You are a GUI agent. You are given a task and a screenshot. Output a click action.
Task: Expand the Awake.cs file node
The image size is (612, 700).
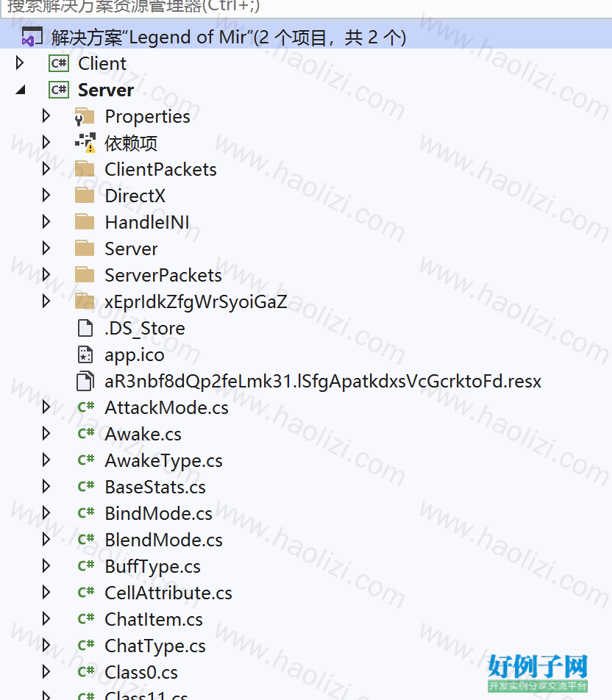(x=46, y=434)
